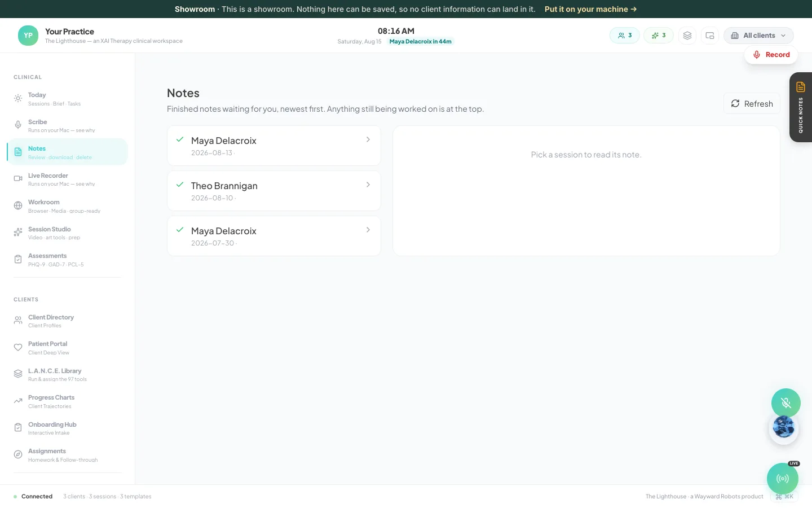Click the checkmark on Maya Delacroix 2026-08-13 note

coord(180,139)
